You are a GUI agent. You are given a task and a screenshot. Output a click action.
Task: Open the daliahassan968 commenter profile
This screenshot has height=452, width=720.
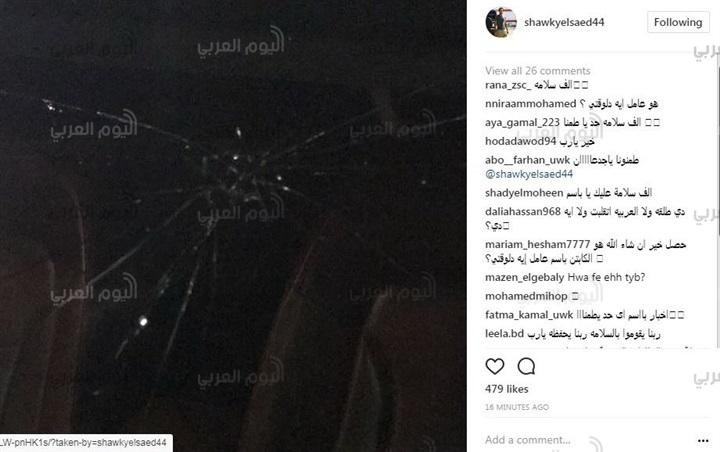point(523,212)
